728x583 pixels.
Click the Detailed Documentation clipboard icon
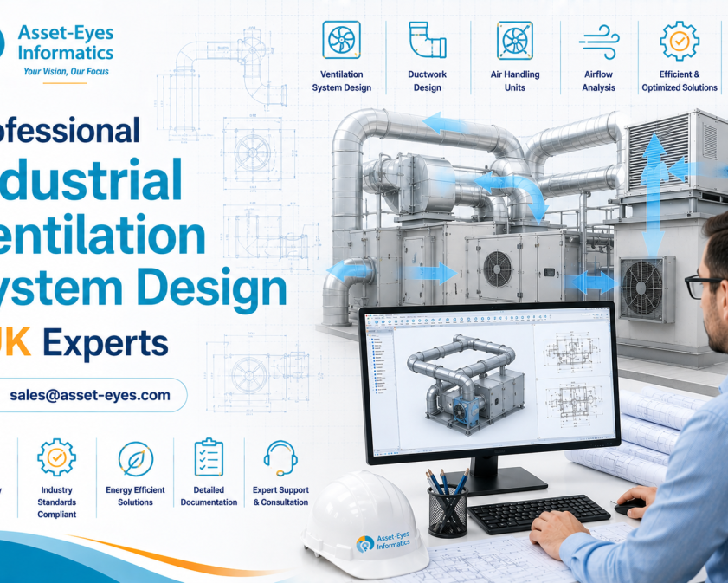pyautogui.click(x=209, y=457)
